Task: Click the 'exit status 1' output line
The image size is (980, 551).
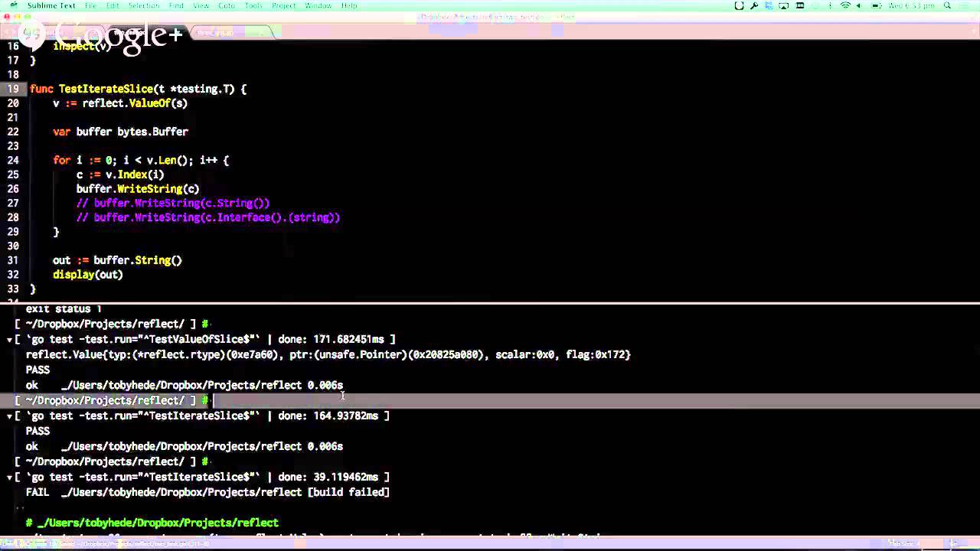Action: tap(64, 309)
